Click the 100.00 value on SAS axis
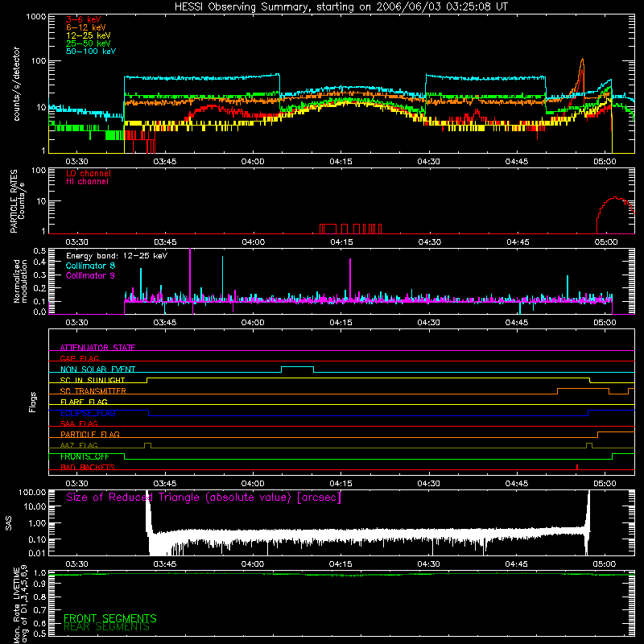The height and width of the screenshot is (644, 644). pos(32,493)
